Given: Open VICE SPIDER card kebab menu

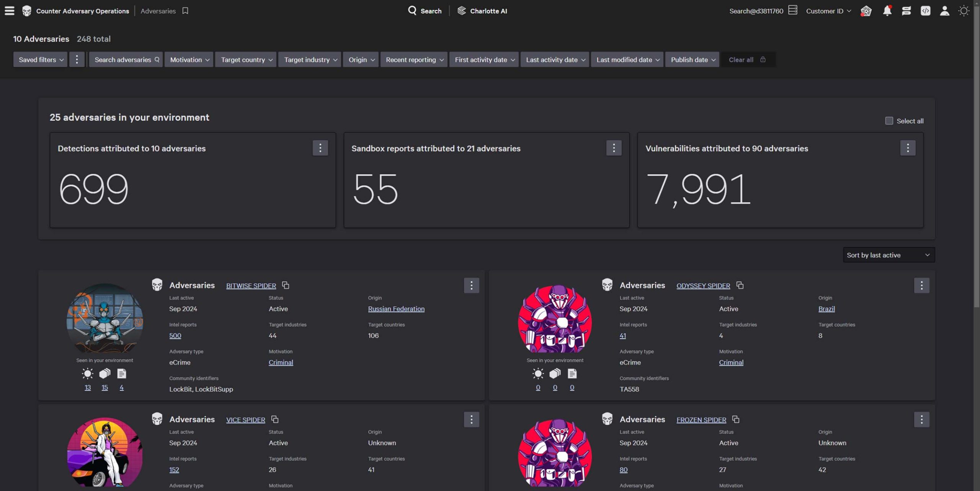Looking at the screenshot, I should point(471,419).
